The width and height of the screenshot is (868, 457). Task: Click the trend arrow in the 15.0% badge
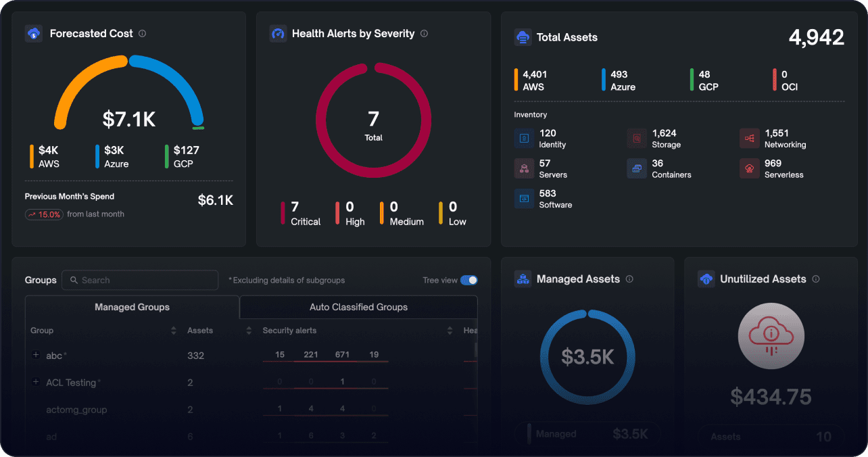point(32,214)
